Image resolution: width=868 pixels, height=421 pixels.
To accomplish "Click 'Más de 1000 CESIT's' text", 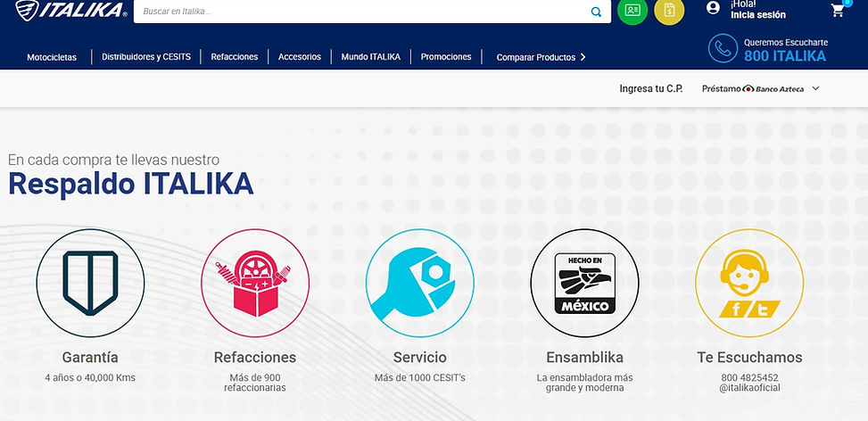I will [x=419, y=378].
